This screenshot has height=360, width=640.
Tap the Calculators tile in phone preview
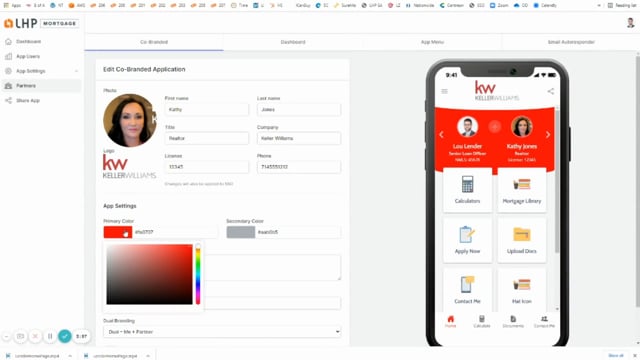pos(467,190)
